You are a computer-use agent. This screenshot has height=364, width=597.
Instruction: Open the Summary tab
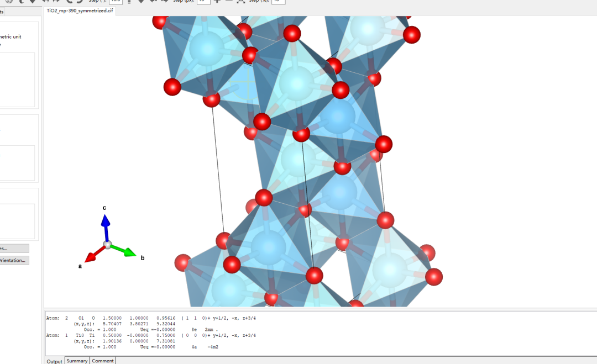pos(77,361)
